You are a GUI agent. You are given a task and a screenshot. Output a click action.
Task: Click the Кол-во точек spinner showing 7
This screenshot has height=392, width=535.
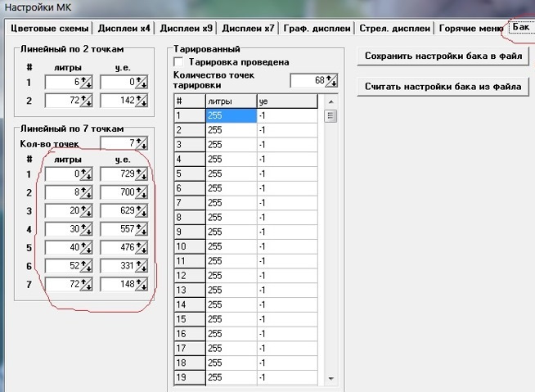[142, 143]
